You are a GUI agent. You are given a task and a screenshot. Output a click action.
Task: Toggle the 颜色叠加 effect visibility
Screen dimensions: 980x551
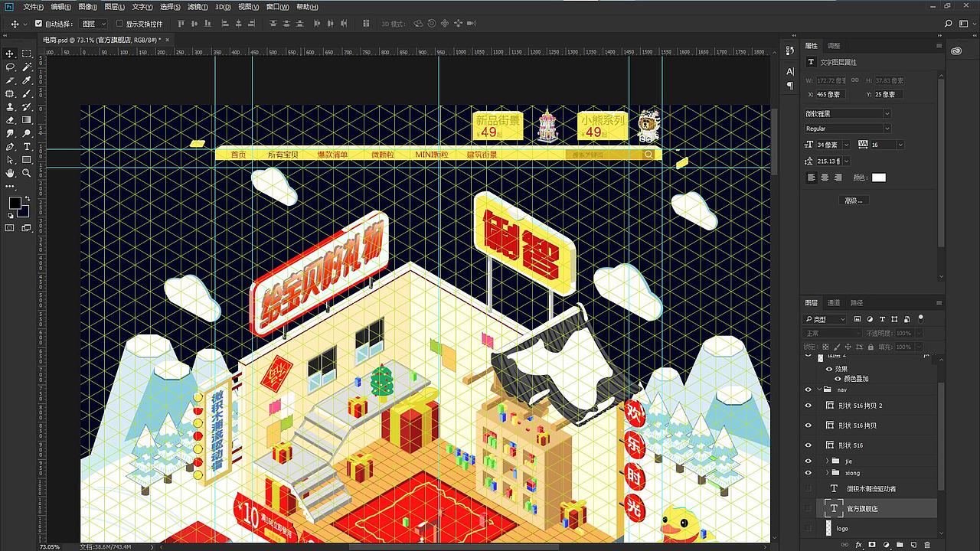point(838,379)
